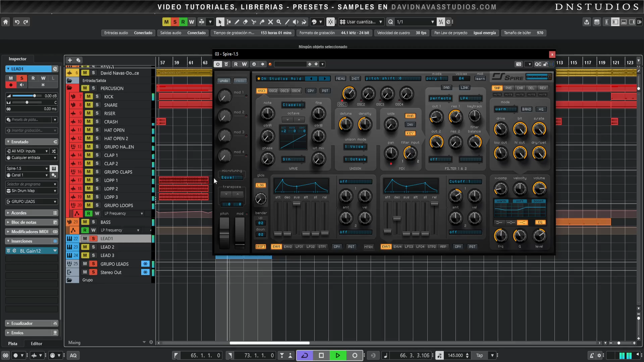Expand the Ecualizador inspector section
This screenshot has width=644, height=362.
click(22, 323)
